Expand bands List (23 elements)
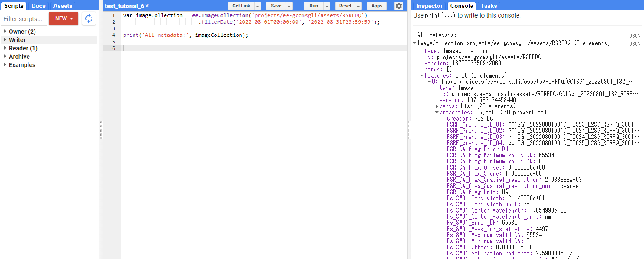 pos(437,106)
